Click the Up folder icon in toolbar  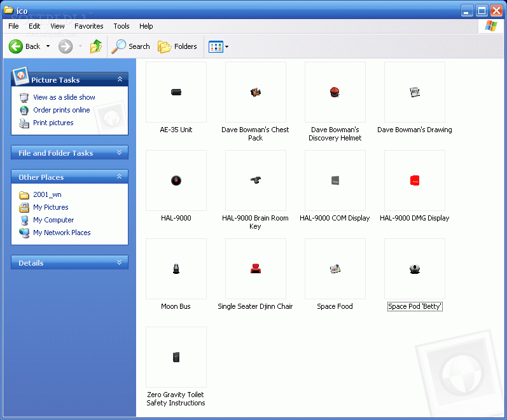click(x=95, y=46)
